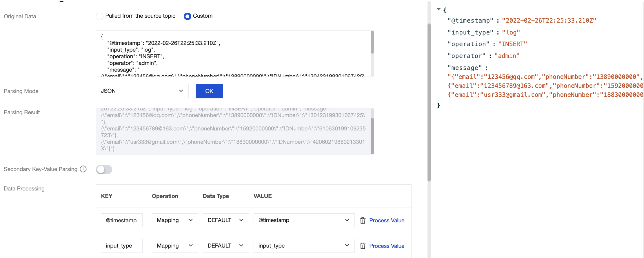Open Data Type dropdown for @timestamp row
This screenshot has height=258, width=644.
click(225, 220)
